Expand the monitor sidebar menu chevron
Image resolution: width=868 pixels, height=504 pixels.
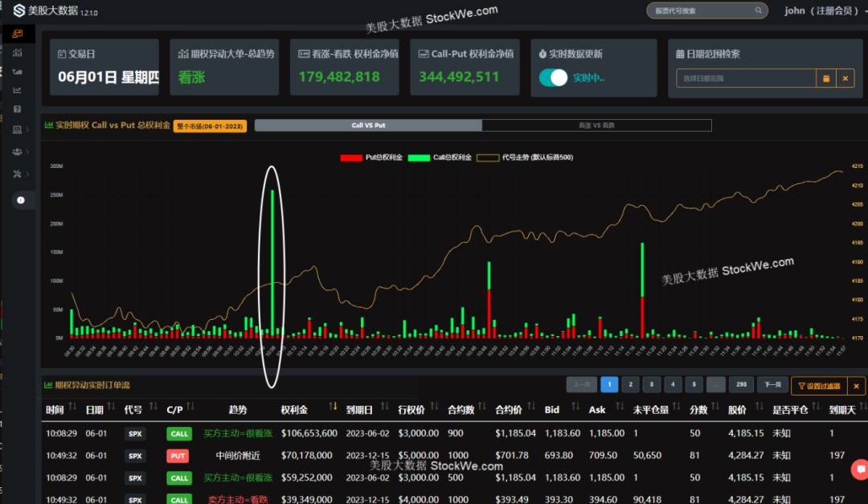(x=28, y=129)
